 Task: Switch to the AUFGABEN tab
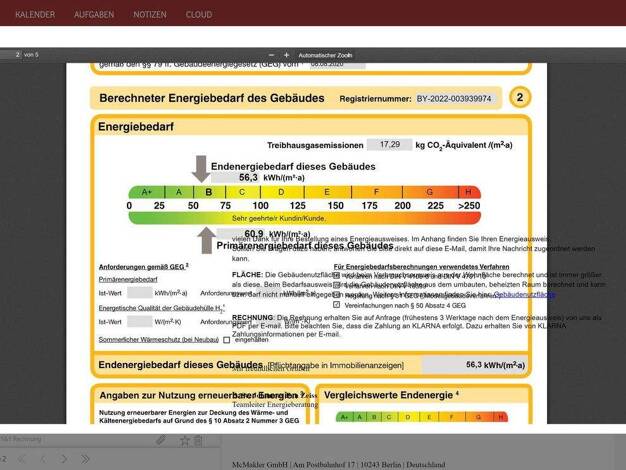point(94,14)
